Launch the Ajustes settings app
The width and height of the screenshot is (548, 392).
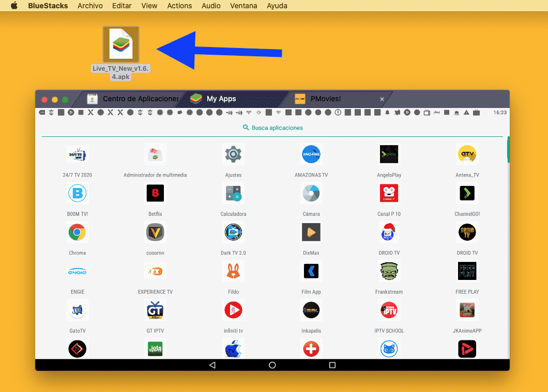tap(233, 154)
